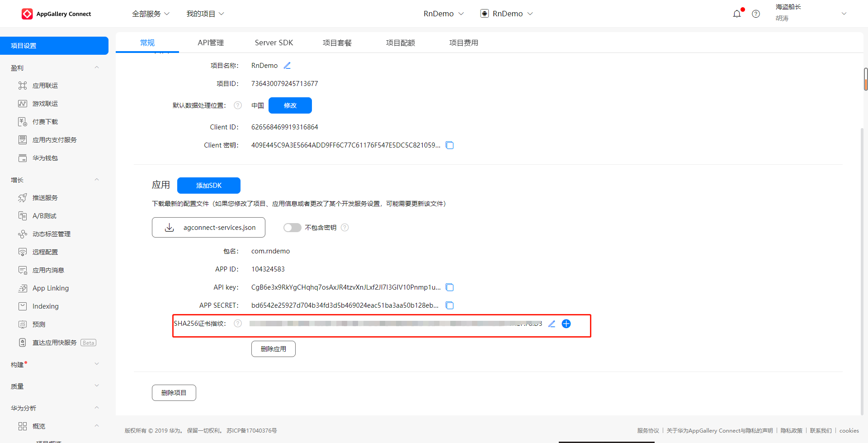
Task: Click the notification bell icon
Action: (x=737, y=14)
